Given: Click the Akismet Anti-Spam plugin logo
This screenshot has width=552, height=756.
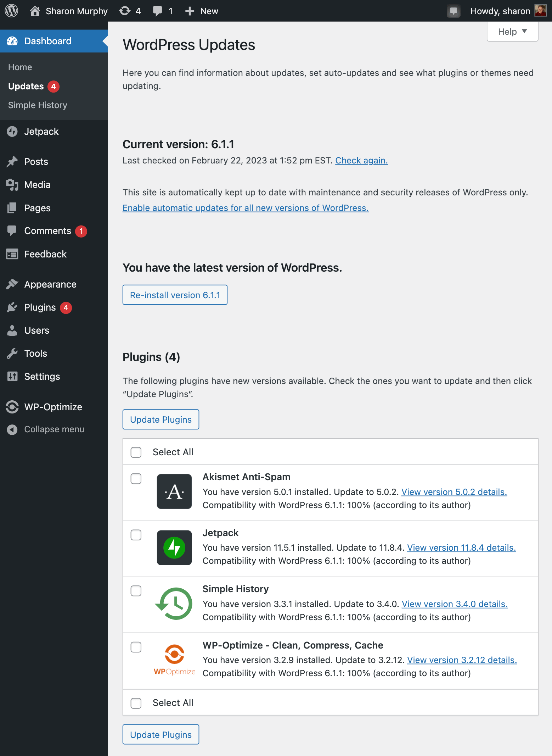Looking at the screenshot, I should 174,491.
